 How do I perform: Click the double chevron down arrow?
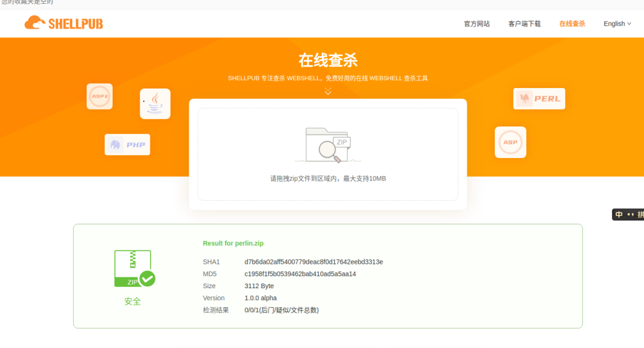pos(328,91)
